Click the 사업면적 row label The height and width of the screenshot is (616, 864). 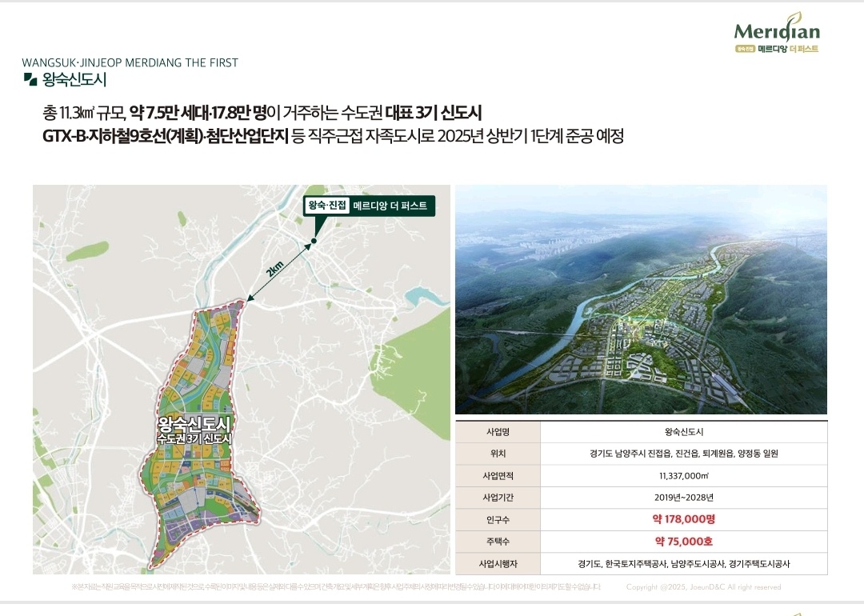click(x=498, y=475)
